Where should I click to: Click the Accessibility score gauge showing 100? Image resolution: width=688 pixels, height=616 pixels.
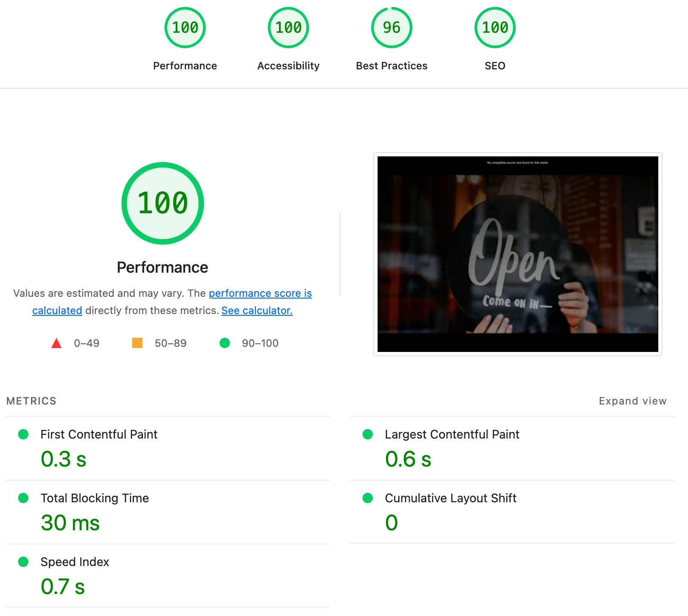[x=288, y=28]
